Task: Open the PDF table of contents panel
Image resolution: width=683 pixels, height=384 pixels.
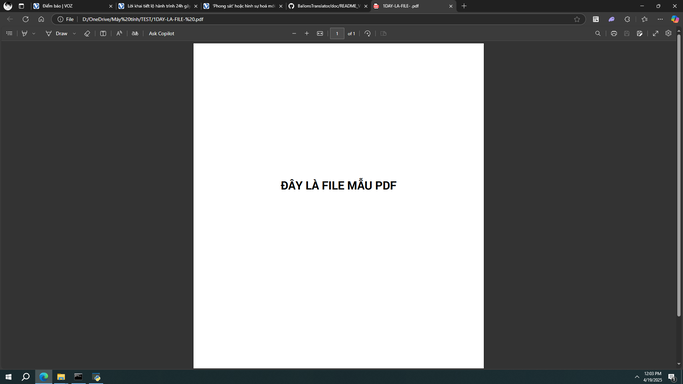Action: pyautogui.click(x=9, y=34)
